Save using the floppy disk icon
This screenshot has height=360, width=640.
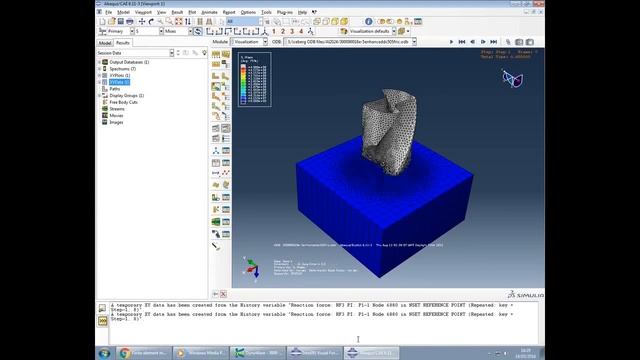click(x=120, y=22)
